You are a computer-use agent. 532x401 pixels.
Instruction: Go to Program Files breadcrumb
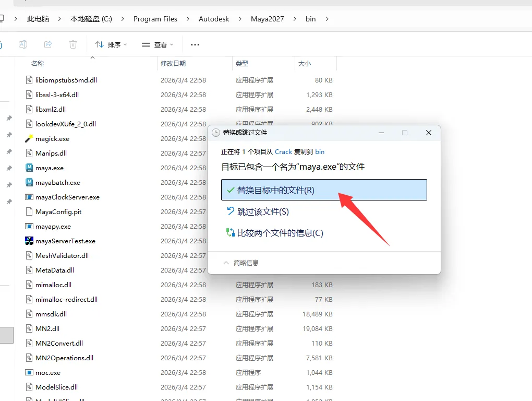155,19
